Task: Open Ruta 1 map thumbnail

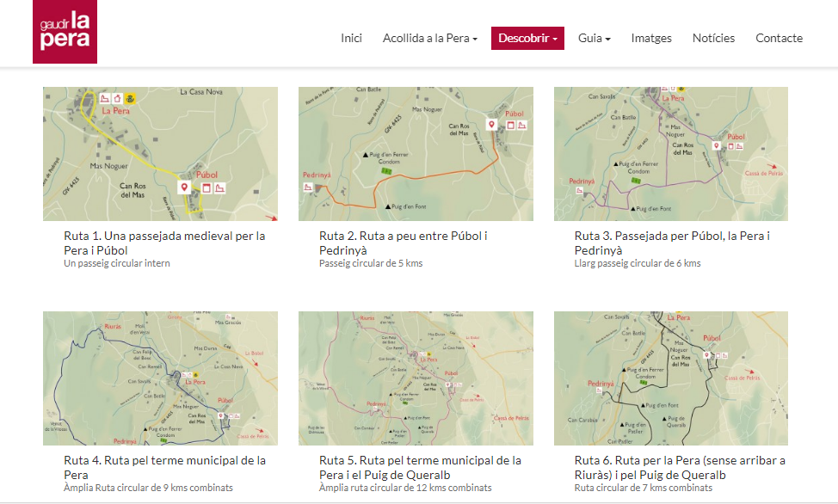Action: coord(160,154)
